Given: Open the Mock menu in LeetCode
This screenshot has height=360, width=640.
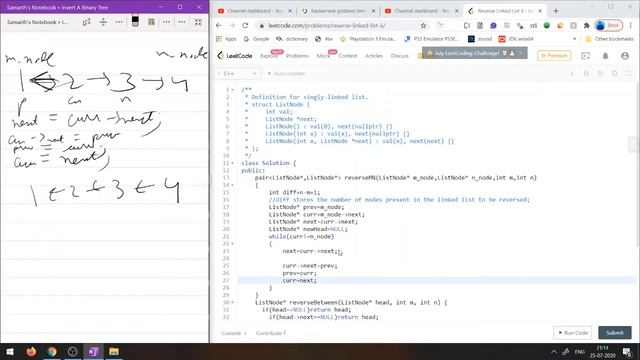Looking at the screenshot, I should 323,56.
